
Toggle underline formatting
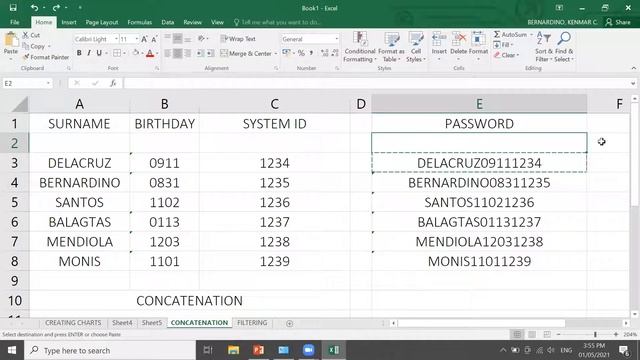click(x=99, y=53)
